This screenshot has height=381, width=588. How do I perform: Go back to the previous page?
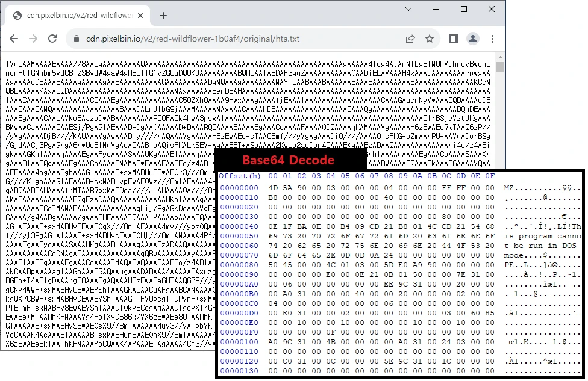pos(14,39)
